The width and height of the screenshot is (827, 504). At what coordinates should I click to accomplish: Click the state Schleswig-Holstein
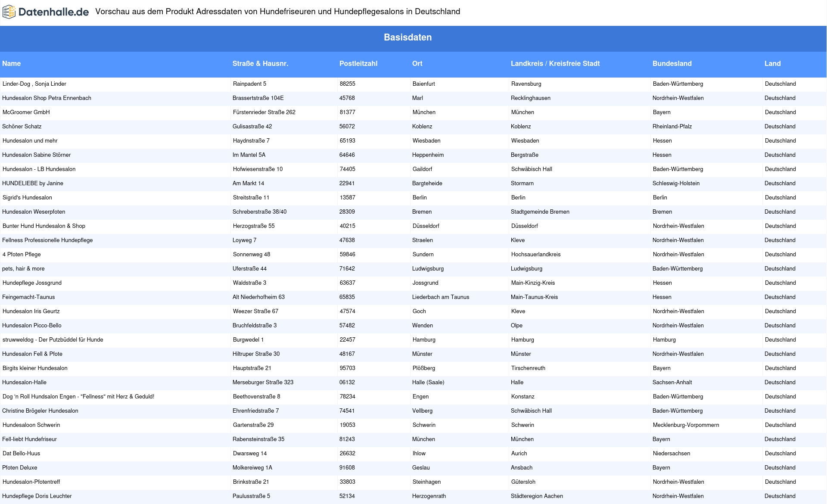click(x=676, y=183)
